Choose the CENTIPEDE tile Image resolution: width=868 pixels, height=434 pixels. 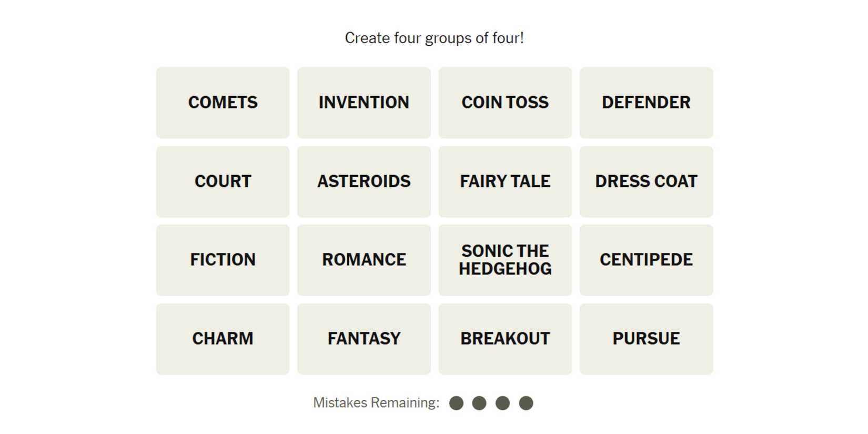(x=646, y=260)
